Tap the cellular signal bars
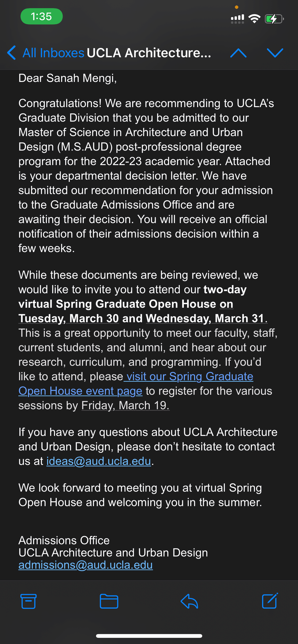298x644 pixels. point(237,19)
